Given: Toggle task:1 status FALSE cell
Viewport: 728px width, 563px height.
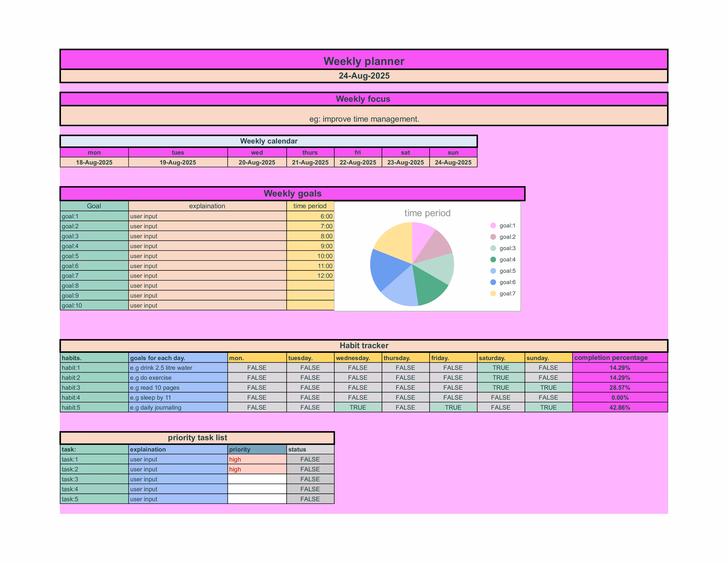Looking at the screenshot, I should click(310, 459).
